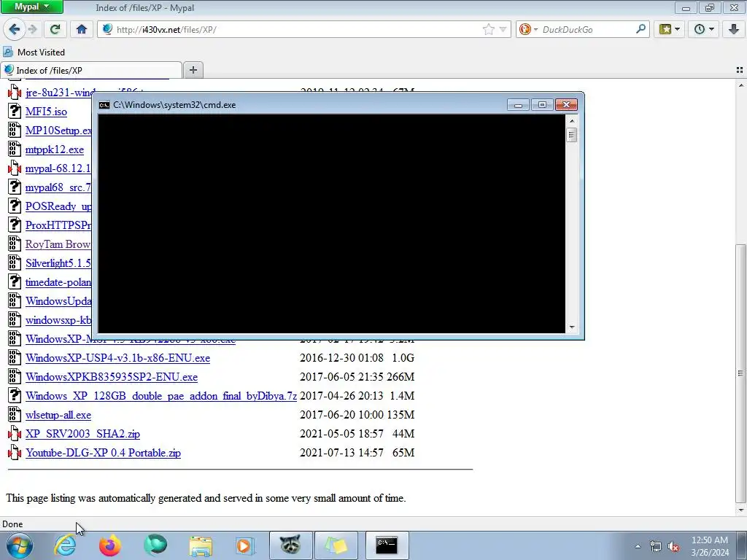Open the Youtube-DLG-XP 0.4 Portable.zip link

click(104, 453)
